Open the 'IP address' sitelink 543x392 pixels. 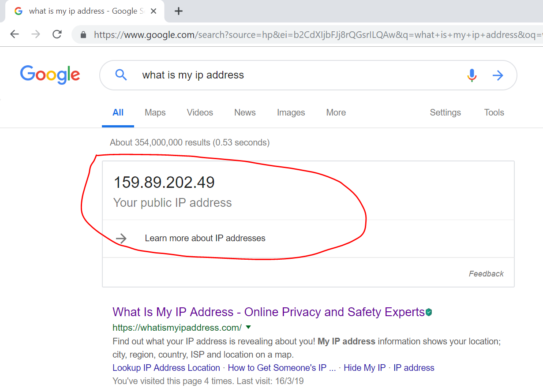(414, 368)
